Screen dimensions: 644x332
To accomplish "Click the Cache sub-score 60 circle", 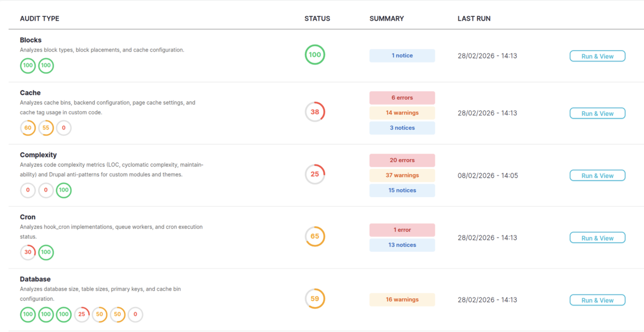I will coord(28,128).
